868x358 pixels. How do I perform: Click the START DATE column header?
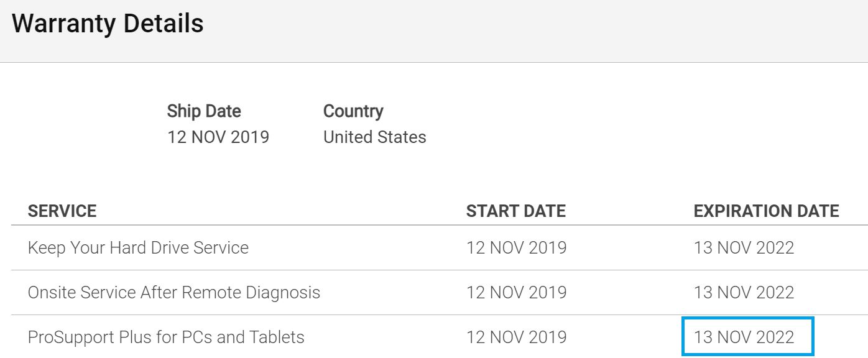(516, 211)
